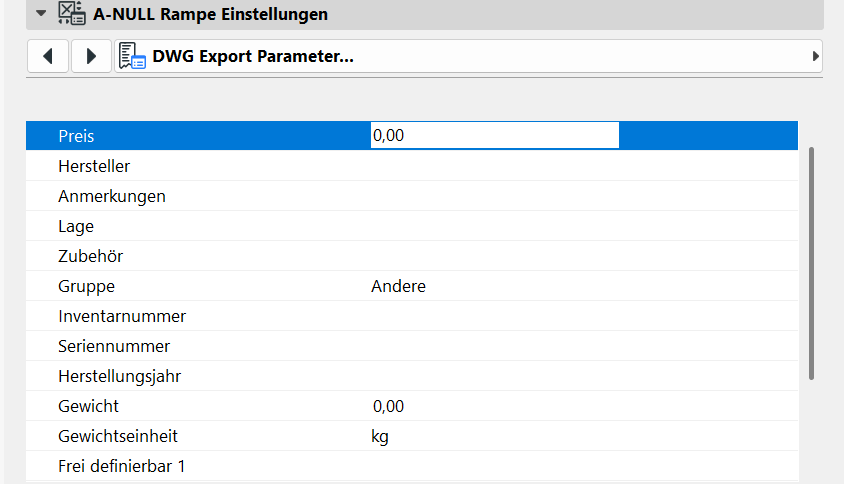Click the parameter list vertical scrollbar
844x484 pixels.
[x=812, y=262]
